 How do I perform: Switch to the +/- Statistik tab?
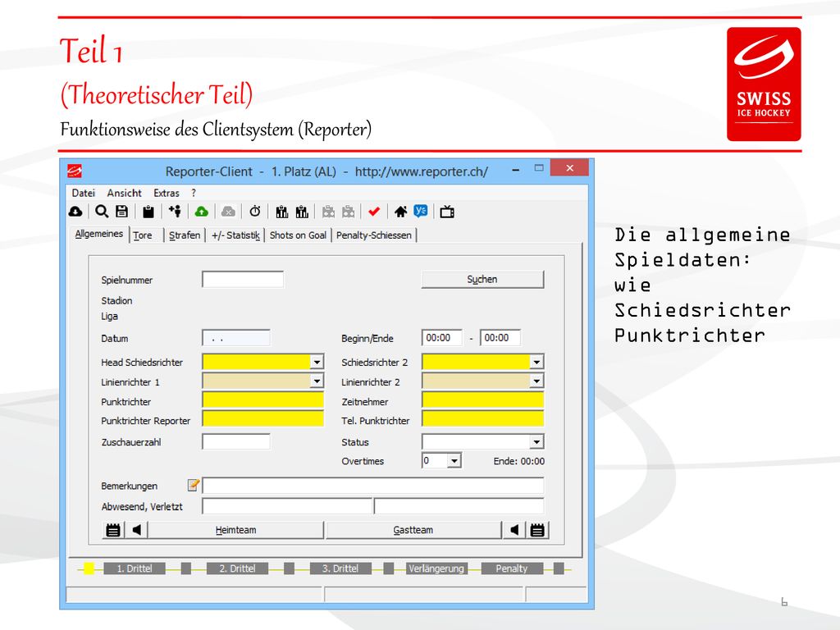(x=235, y=235)
